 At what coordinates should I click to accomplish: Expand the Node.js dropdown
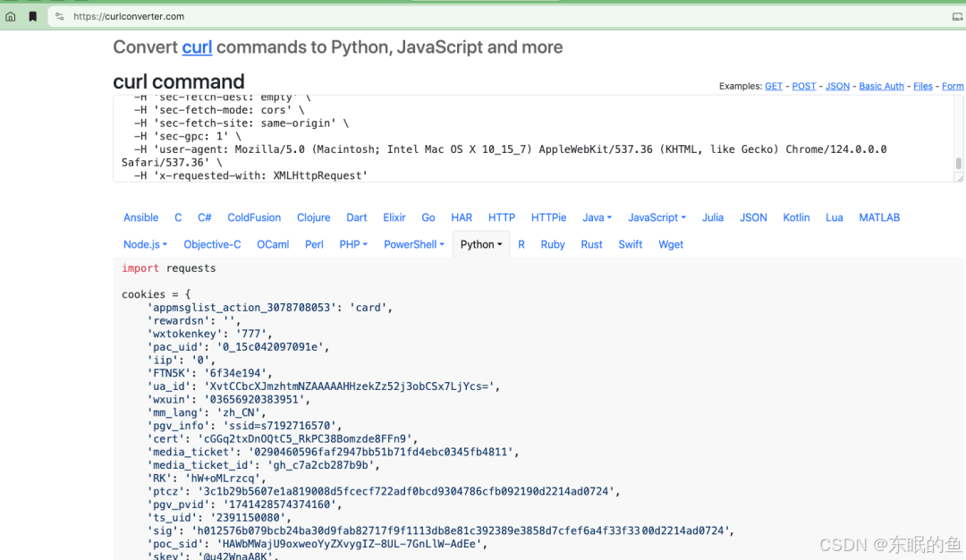click(146, 244)
